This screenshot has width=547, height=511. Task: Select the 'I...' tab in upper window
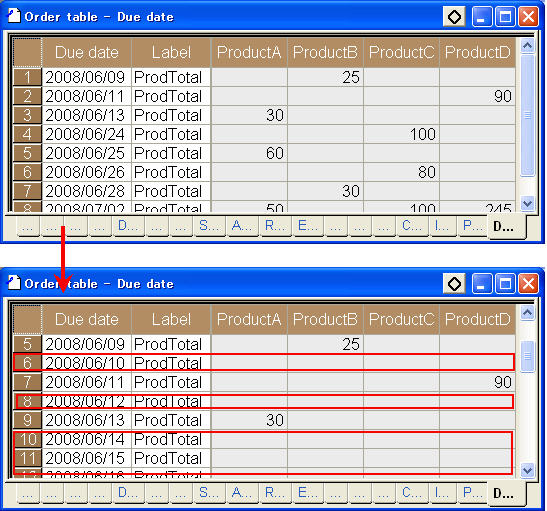pos(442,226)
